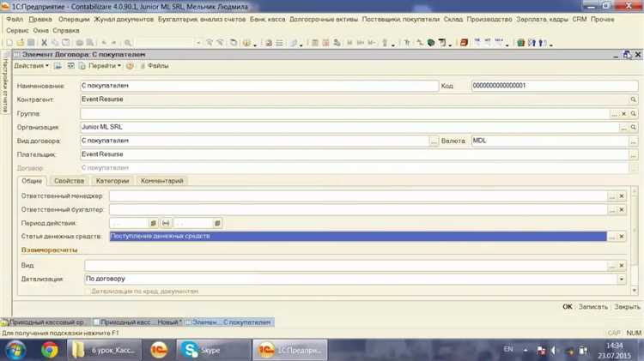The height and width of the screenshot is (361, 644).
Task: Click the Chrome icon in the taskbar
Action: click(49, 349)
